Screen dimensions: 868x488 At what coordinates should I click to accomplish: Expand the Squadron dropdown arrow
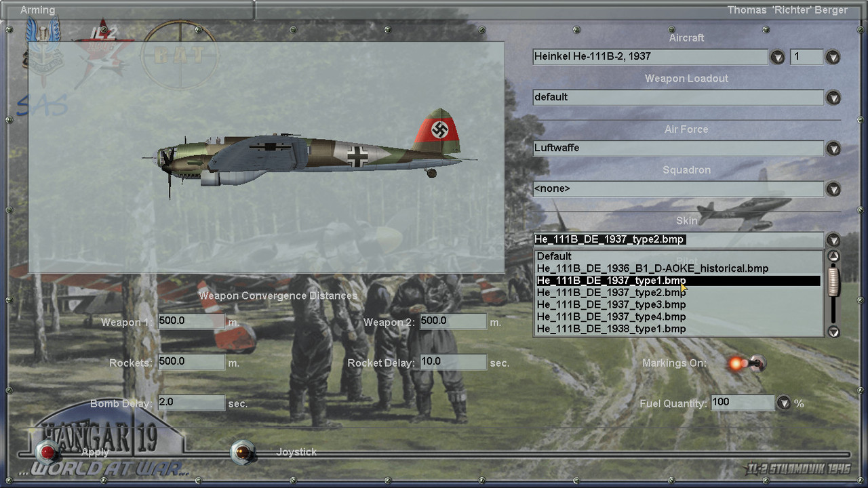tap(833, 189)
